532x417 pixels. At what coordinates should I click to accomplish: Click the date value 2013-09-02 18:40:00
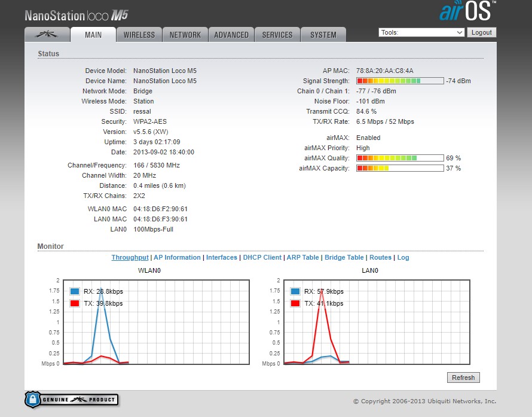point(164,152)
